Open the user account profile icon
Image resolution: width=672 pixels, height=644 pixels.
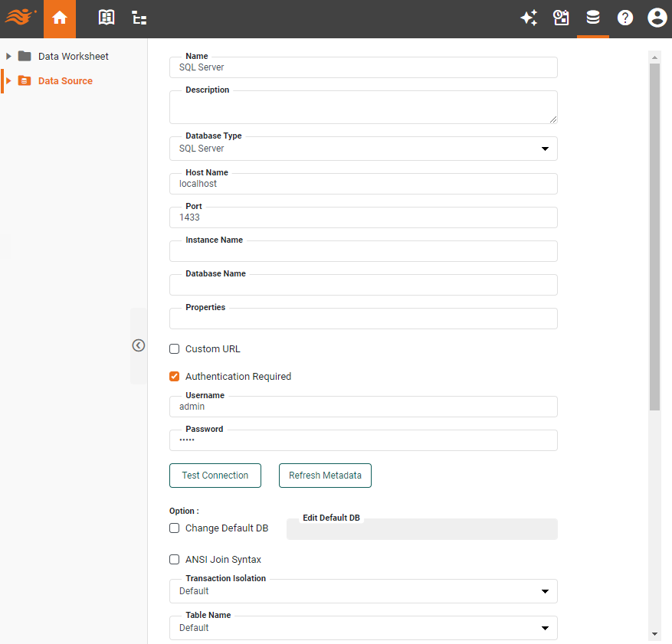point(657,18)
